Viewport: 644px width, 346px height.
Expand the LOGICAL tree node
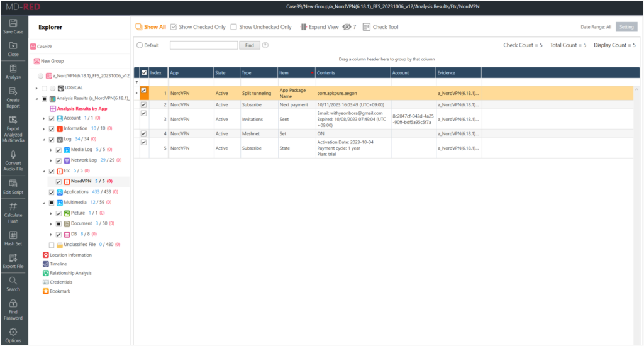pyautogui.click(x=36, y=88)
